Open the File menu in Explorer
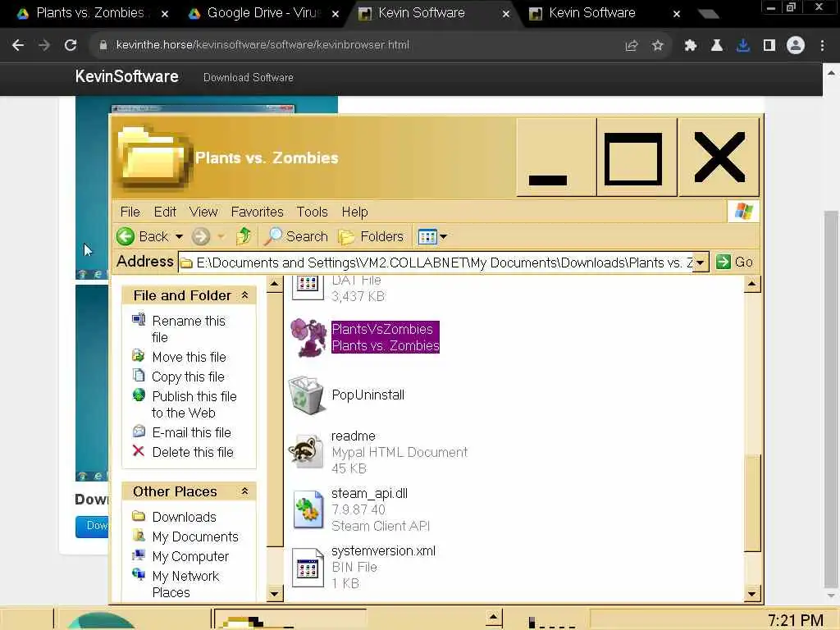 (130, 212)
